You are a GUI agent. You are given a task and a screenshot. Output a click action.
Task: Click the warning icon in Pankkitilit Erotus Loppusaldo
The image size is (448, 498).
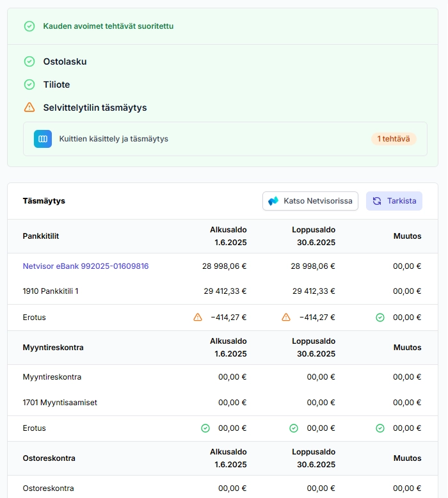pyautogui.click(x=287, y=317)
